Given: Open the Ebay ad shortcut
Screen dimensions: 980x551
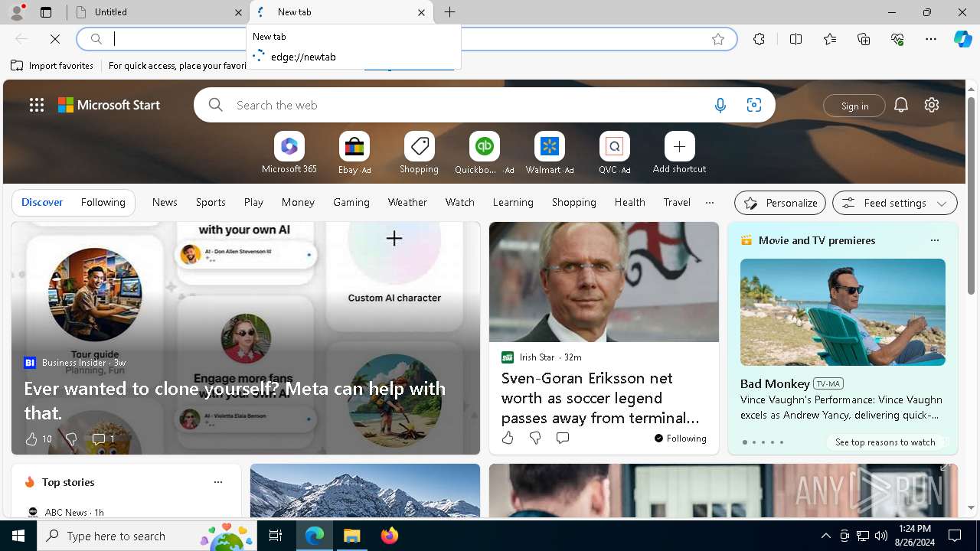Looking at the screenshot, I should (x=354, y=153).
